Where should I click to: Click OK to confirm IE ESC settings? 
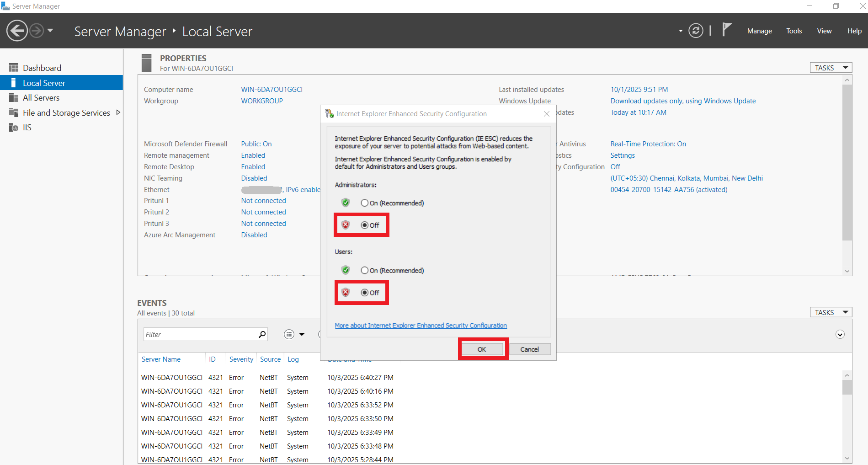point(482,349)
